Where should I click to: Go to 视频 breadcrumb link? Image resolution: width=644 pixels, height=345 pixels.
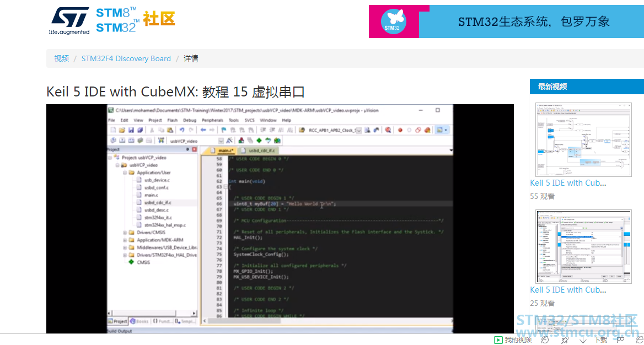(x=62, y=58)
